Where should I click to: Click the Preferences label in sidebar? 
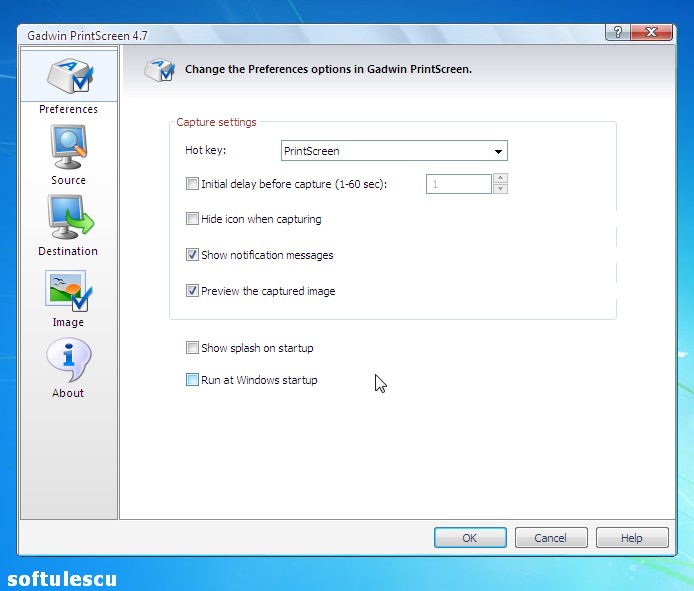click(68, 109)
